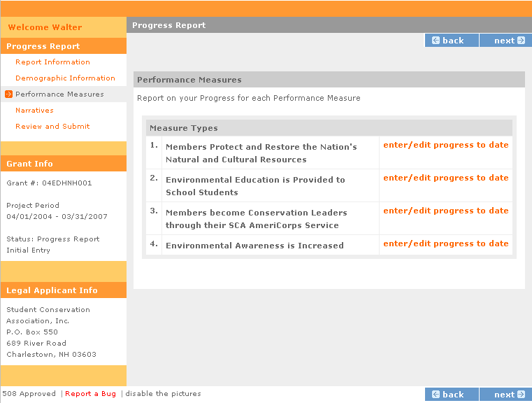Click the right-arrow icon on the header next button
This screenshot has width=532, height=403.
tap(520, 41)
